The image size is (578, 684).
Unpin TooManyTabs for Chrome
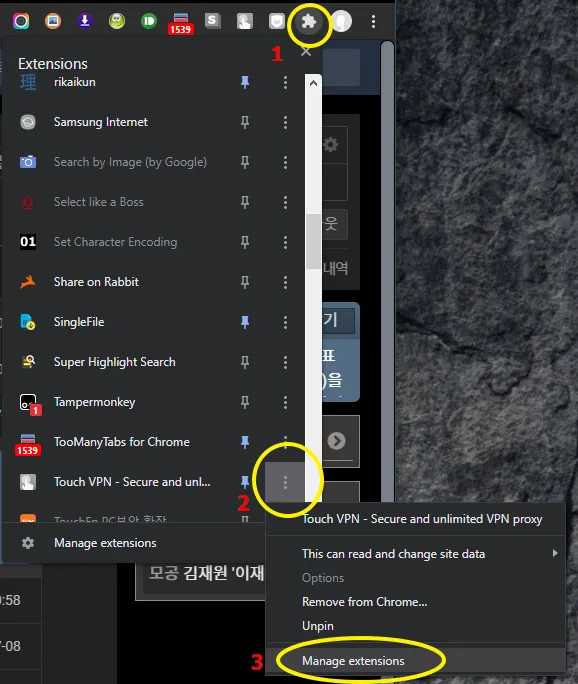coord(245,442)
